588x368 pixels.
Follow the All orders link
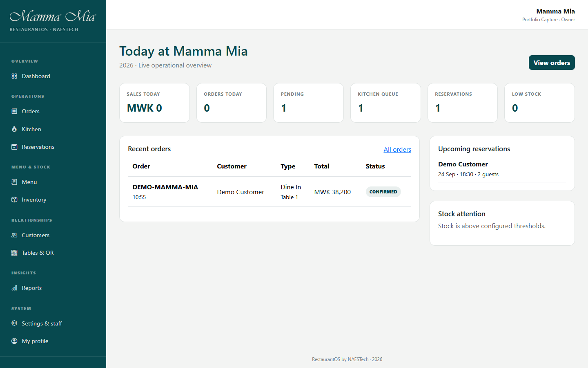(x=397, y=150)
